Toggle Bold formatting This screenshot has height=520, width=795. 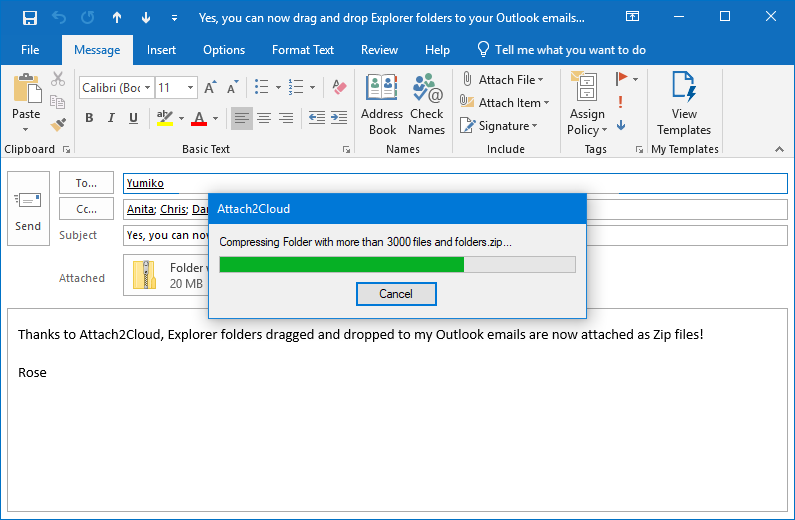click(x=89, y=118)
